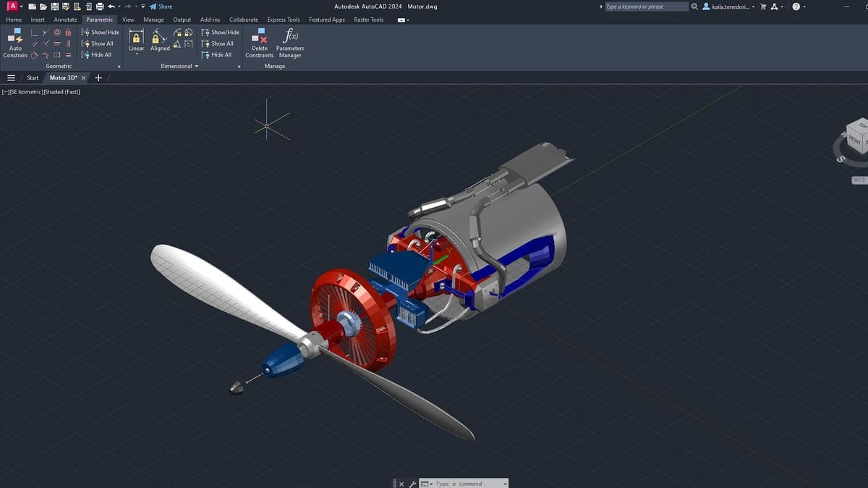Click the Open file folder icon
Image resolution: width=868 pixels, height=488 pixels.
[x=43, y=7]
